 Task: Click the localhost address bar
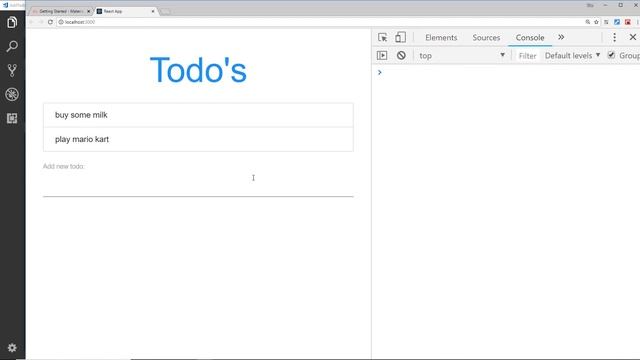pos(320,22)
